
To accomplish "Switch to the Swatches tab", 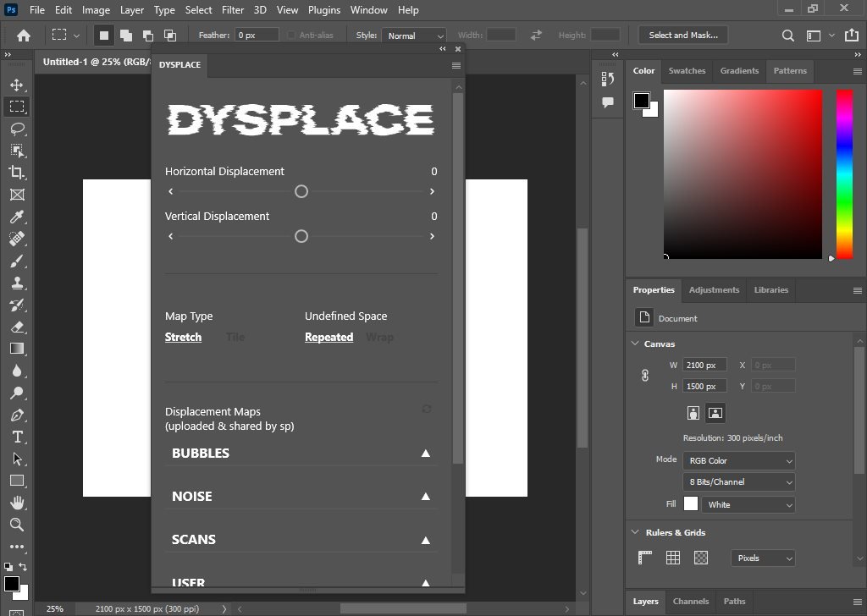I will coord(687,71).
